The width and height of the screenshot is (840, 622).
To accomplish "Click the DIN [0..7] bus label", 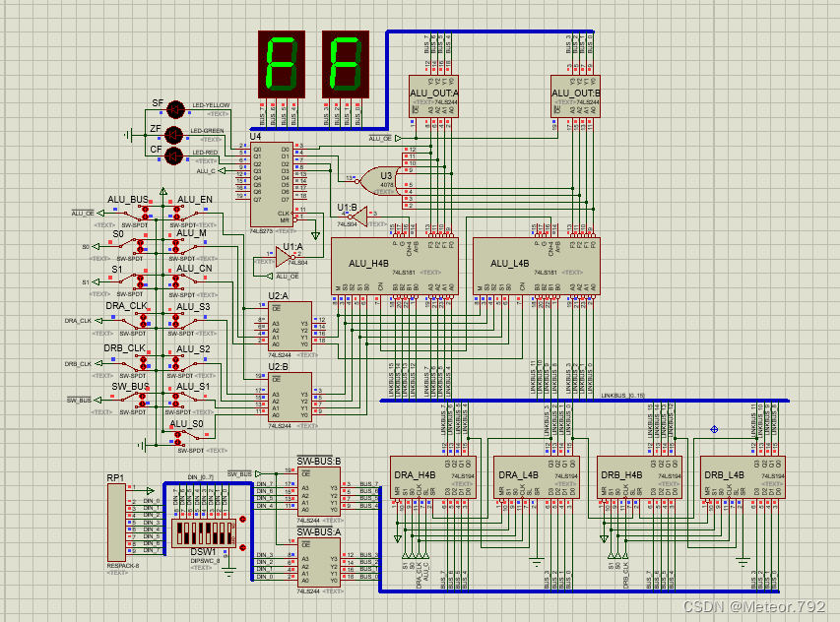I will 200,477.
